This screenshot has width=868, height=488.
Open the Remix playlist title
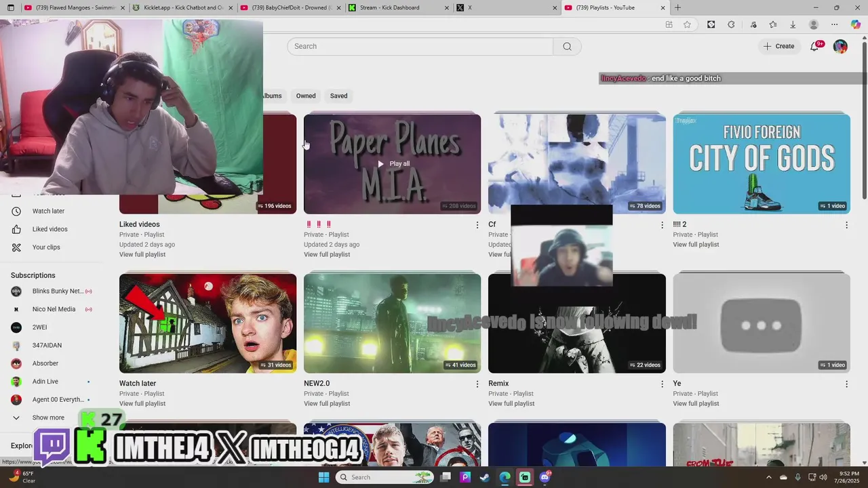[x=498, y=384]
